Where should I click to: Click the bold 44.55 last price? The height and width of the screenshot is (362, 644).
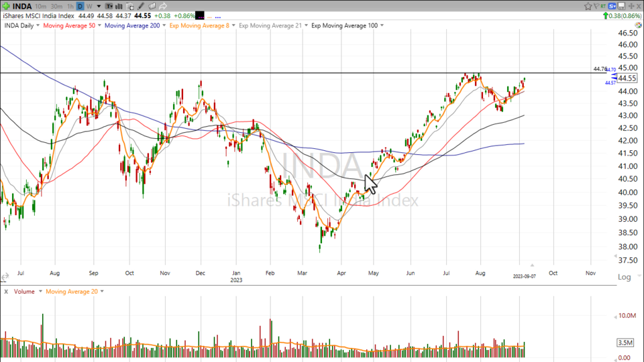point(143,16)
